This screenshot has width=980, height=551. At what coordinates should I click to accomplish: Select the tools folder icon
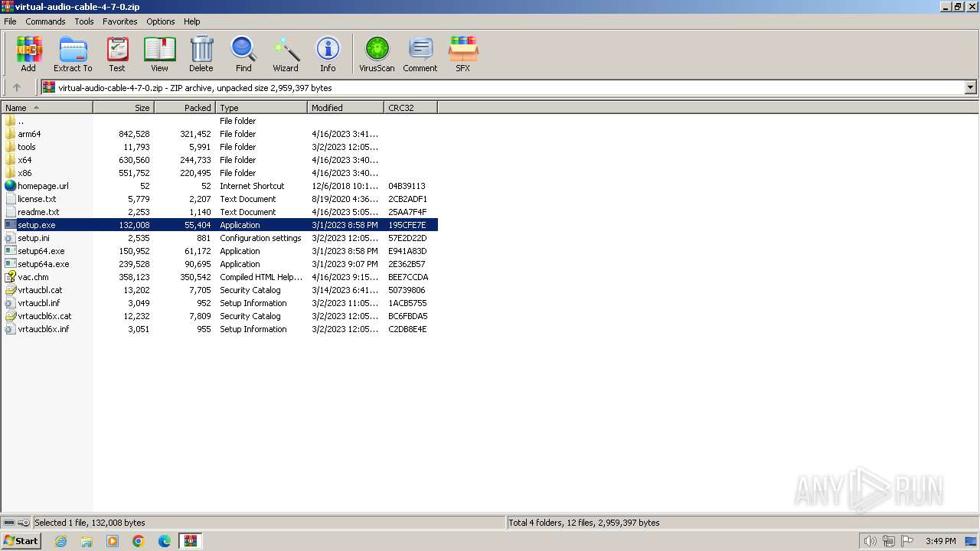point(10,147)
